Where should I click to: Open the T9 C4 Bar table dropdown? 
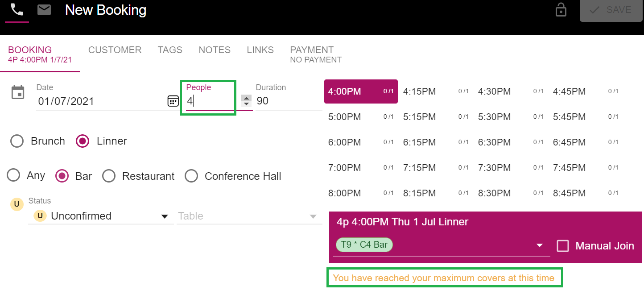pos(540,245)
